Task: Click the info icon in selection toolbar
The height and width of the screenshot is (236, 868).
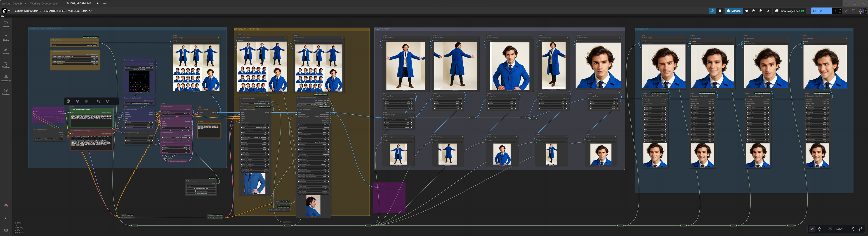Action: [78, 101]
